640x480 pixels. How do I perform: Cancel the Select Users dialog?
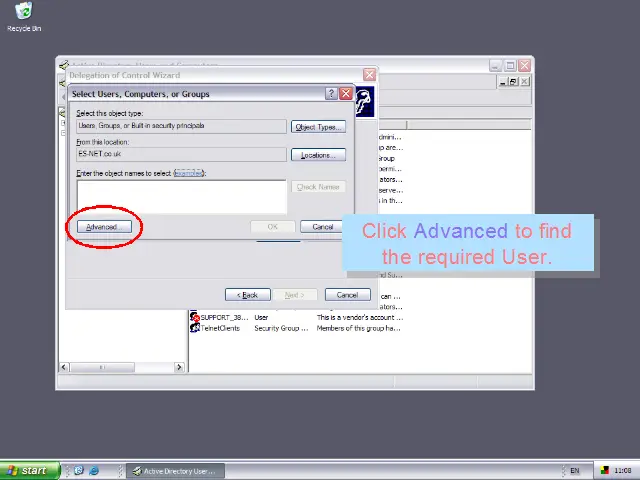[323, 227]
